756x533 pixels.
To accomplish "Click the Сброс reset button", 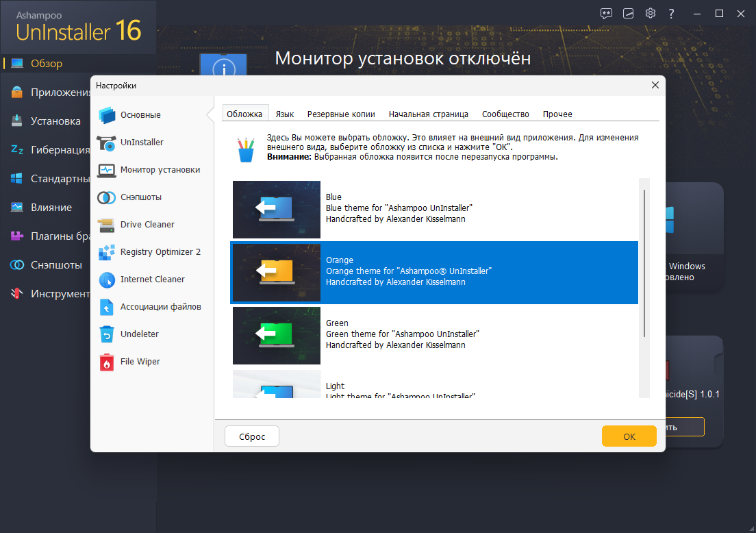I will click(252, 436).
